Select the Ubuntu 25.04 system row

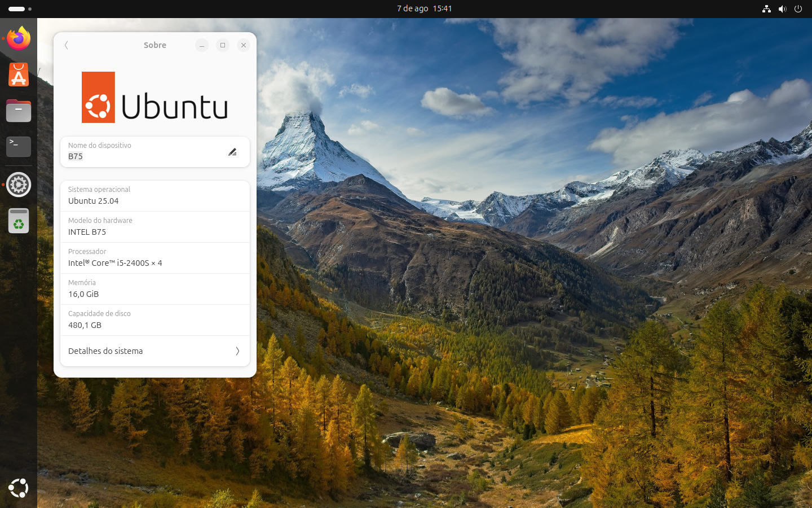155,196
